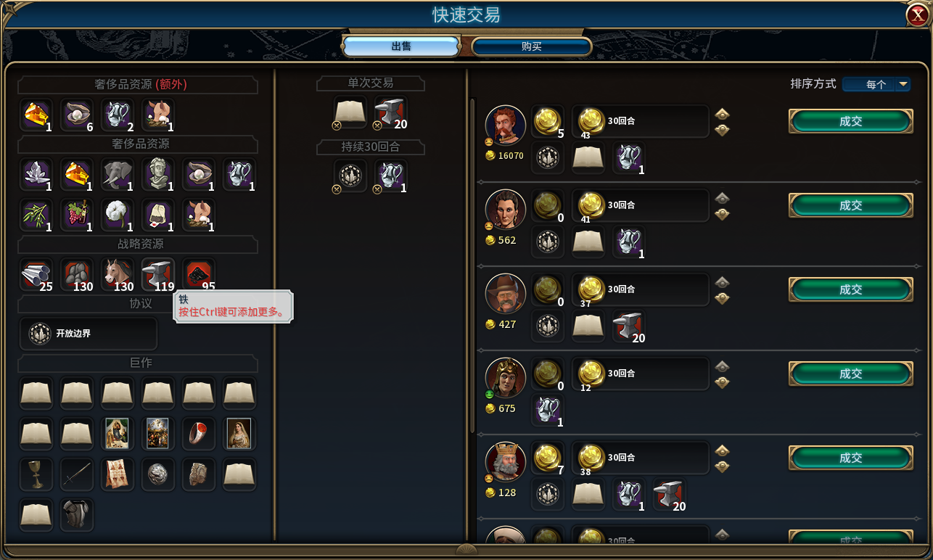Click the extra pearls resource showing 6

pyautogui.click(x=77, y=115)
